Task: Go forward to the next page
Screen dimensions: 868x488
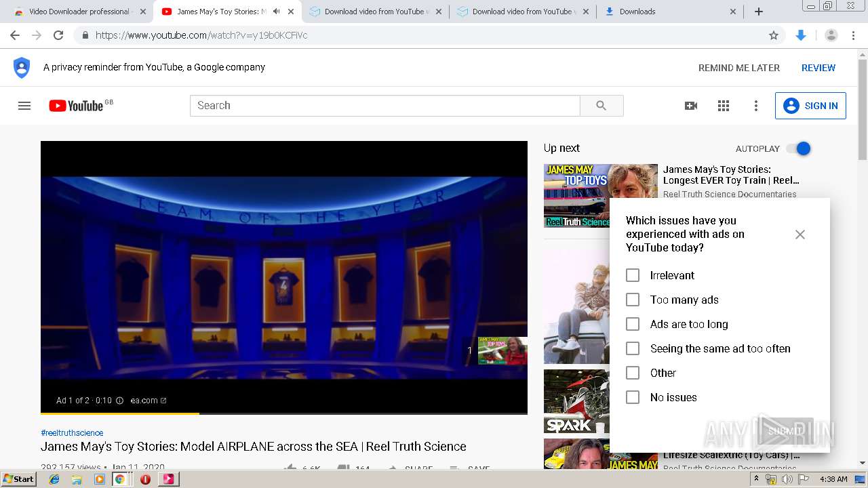Action: pos(37,35)
